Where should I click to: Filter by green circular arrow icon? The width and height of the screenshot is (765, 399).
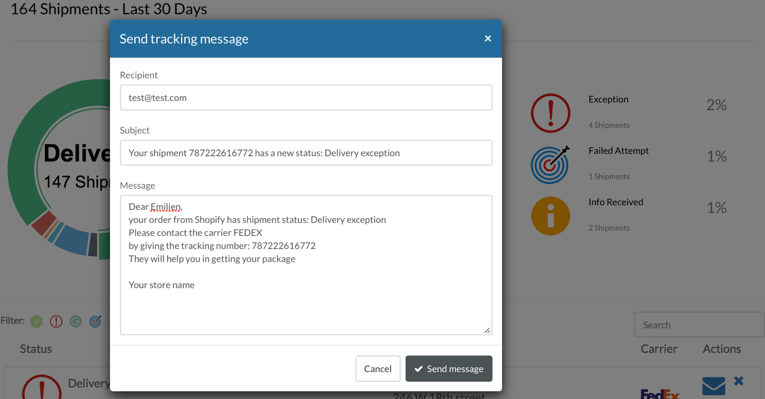click(x=76, y=321)
